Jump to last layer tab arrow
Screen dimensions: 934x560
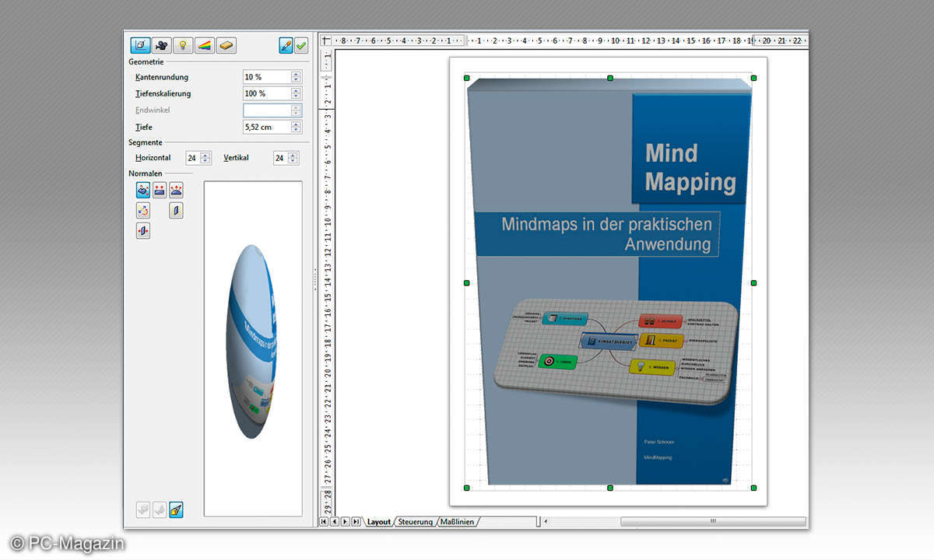click(x=356, y=522)
